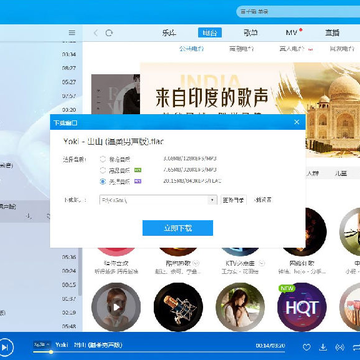
Task: Open the HQT radio station thumbnail
Action: 302,307
